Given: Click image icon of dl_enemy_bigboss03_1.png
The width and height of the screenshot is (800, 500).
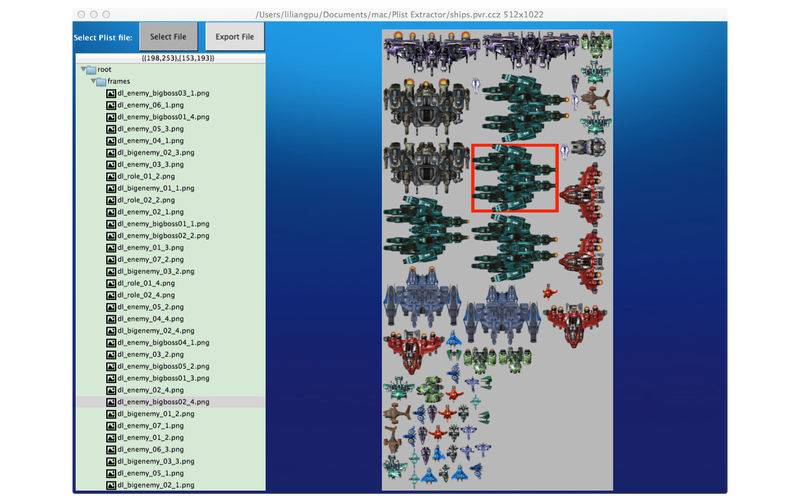Looking at the screenshot, I should point(111,93).
